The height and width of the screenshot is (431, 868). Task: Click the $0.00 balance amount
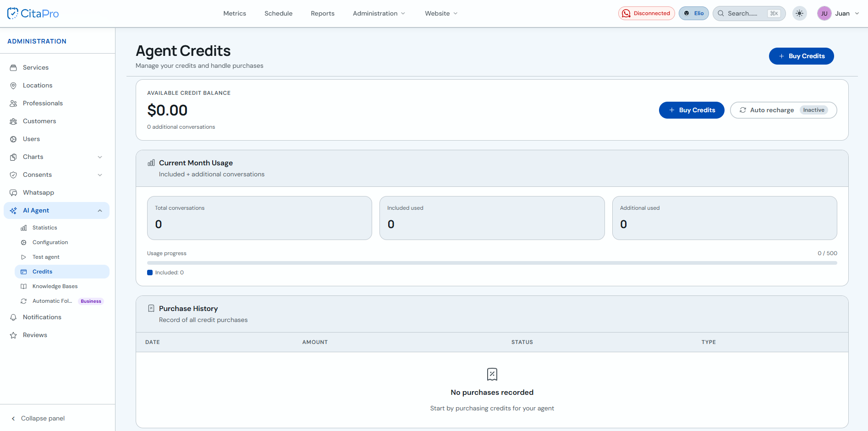pyautogui.click(x=167, y=110)
